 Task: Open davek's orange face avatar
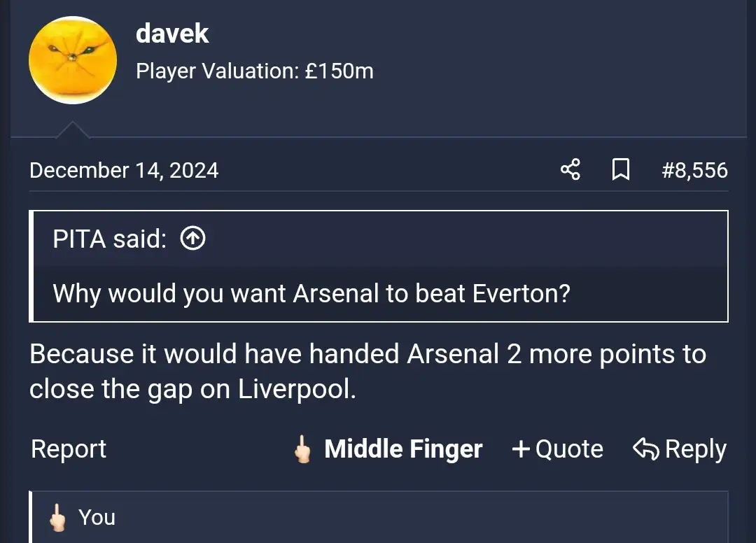pos(73,60)
